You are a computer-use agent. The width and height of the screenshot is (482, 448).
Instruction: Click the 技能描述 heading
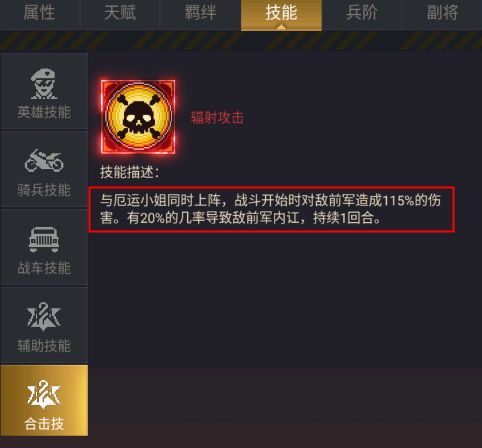pos(130,172)
